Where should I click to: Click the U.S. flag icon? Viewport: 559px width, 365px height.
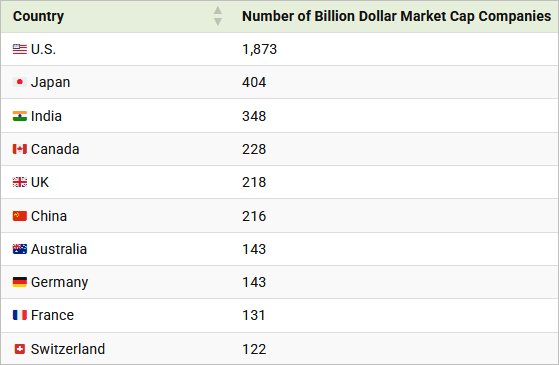[x=20, y=49]
